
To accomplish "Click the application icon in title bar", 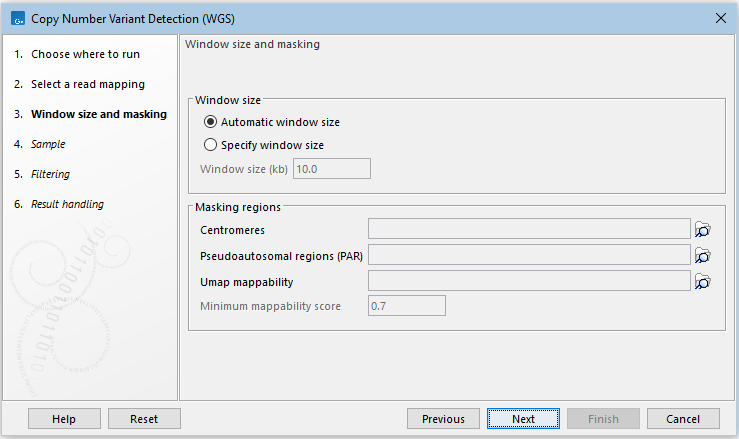I will click(x=16, y=18).
